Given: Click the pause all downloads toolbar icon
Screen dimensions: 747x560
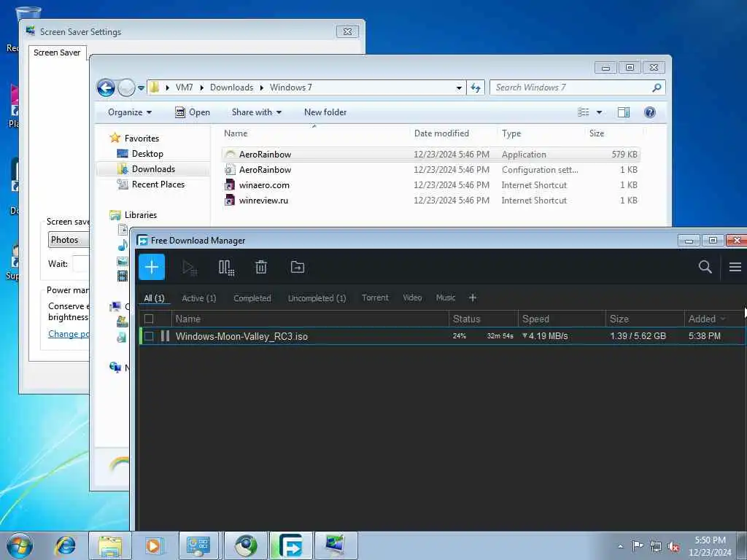Looking at the screenshot, I should click(226, 268).
